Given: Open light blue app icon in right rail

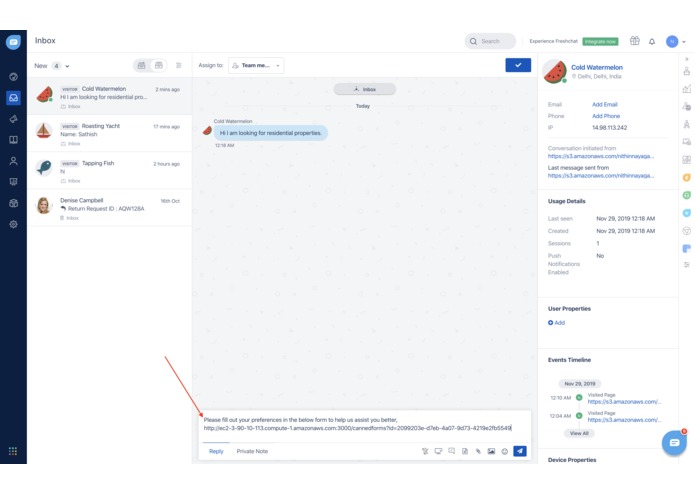Looking at the screenshot, I should 687,213.
